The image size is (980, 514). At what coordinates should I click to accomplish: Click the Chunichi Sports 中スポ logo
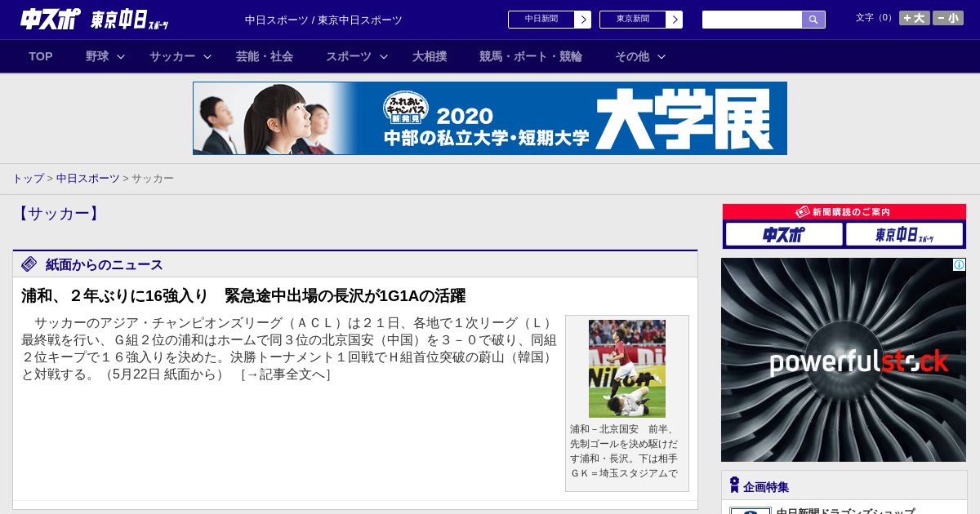(51, 19)
